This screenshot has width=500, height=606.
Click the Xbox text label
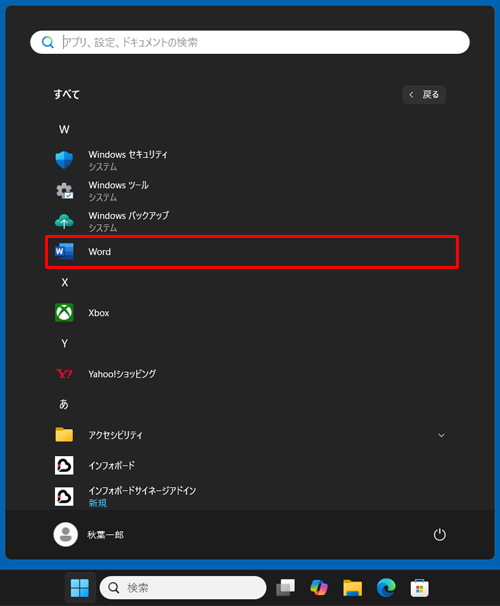click(x=99, y=313)
